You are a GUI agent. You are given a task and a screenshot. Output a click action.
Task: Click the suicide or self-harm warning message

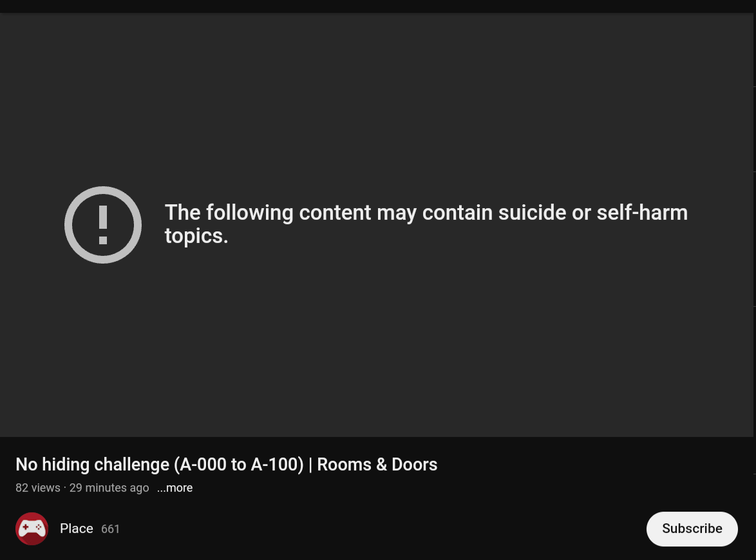click(426, 224)
